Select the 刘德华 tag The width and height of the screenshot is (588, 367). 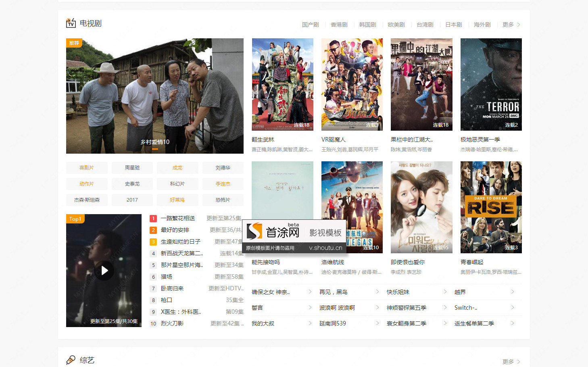[x=223, y=168]
